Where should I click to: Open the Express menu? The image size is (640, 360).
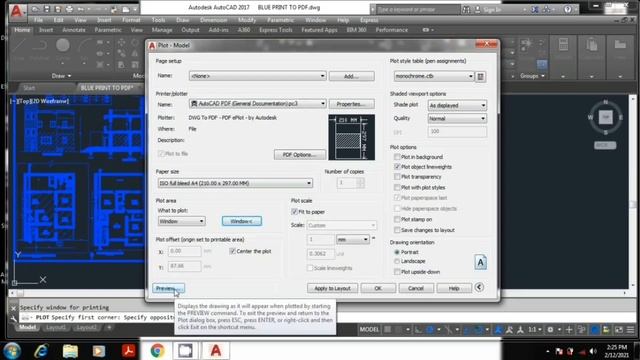tap(369, 20)
